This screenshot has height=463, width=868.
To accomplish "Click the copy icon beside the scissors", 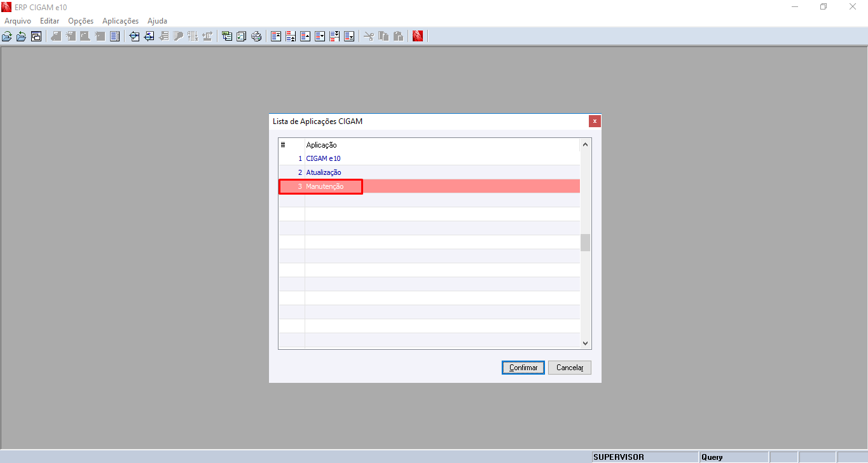I will (x=383, y=36).
